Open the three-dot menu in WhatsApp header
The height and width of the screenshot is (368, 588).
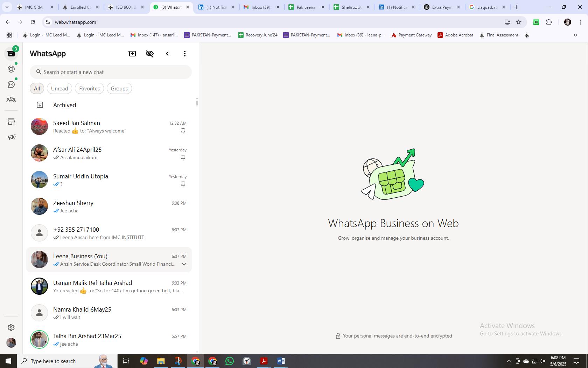(x=185, y=54)
